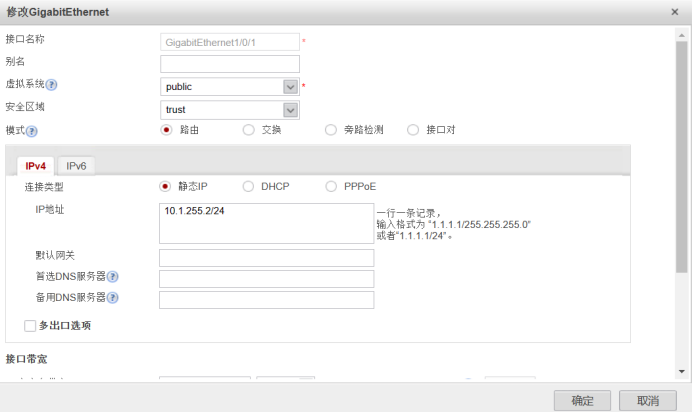Select PPPoE connection type
692x413 pixels.
tap(331, 186)
